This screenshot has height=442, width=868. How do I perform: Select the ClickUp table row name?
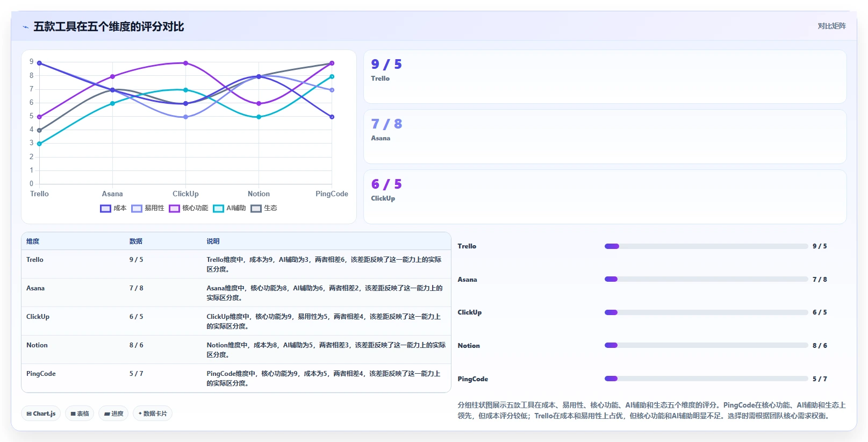coord(38,317)
